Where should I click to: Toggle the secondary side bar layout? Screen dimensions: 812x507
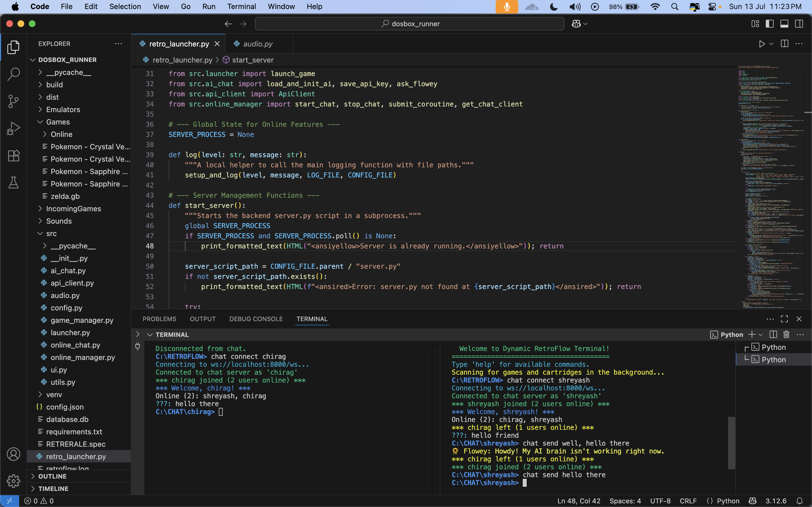(x=799, y=24)
